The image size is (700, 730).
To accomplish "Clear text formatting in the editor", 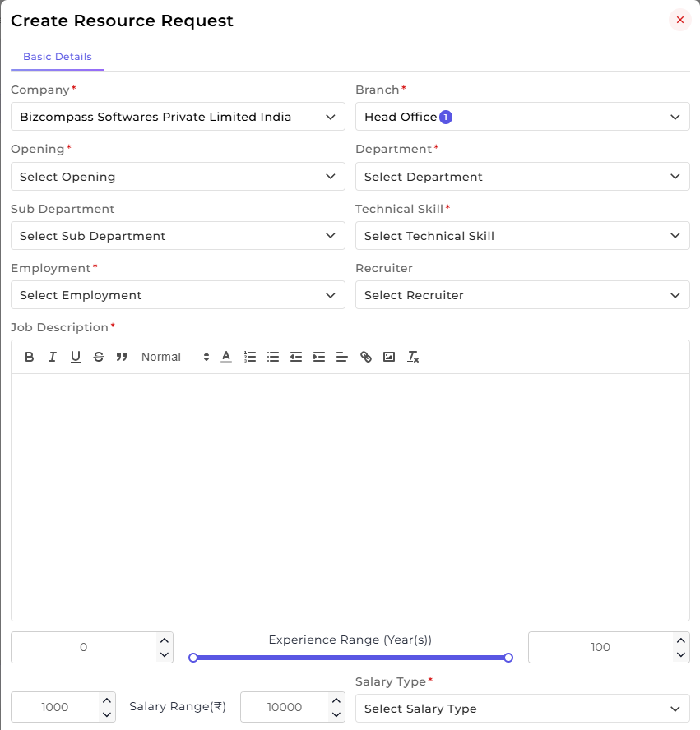I will 413,357.
